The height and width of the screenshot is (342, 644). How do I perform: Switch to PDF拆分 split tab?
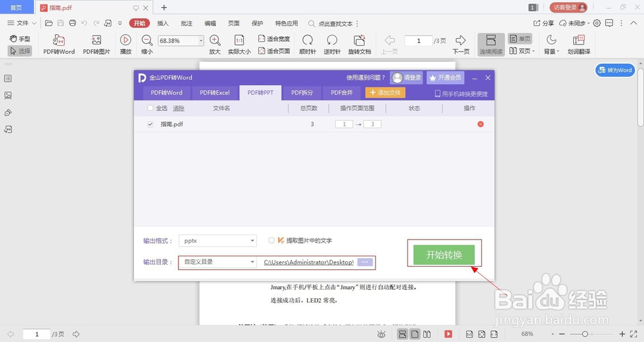[302, 93]
